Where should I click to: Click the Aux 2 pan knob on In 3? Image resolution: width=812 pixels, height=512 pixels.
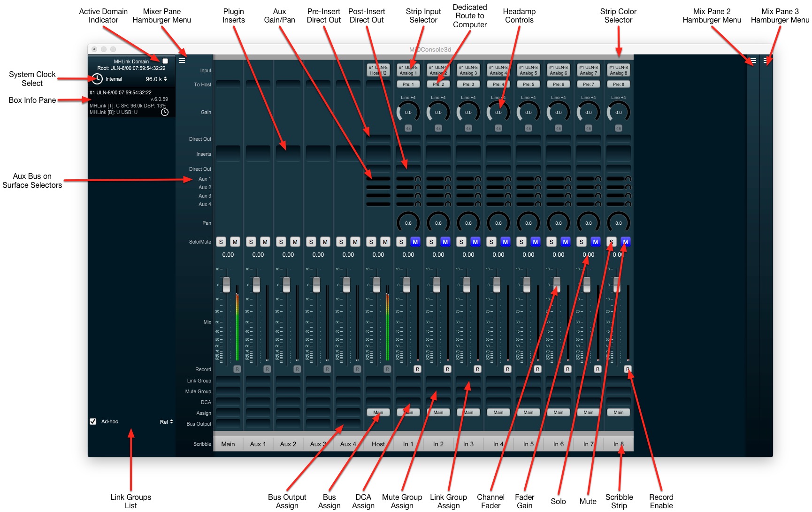(478, 187)
